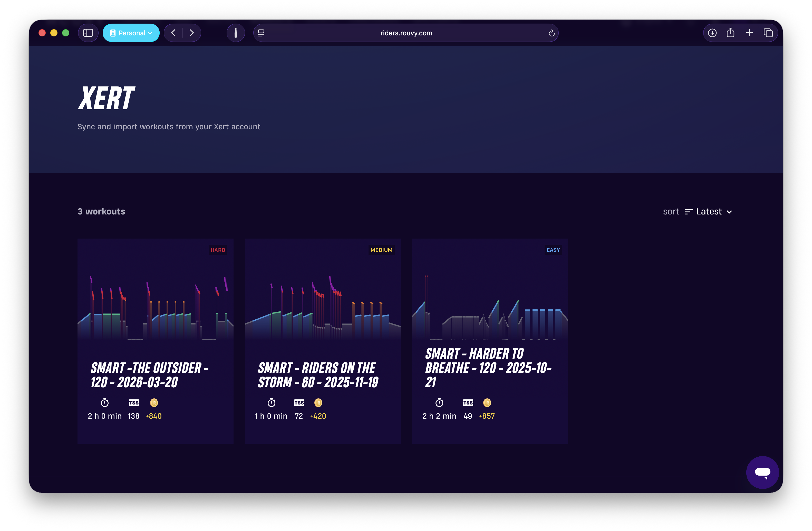Go back to the previous page
This screenshot has width=812, height=531.
[173, 33]
